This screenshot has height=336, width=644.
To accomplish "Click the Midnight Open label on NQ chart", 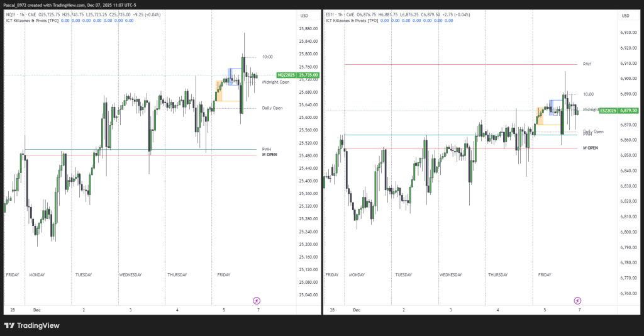I will [275, 82].
